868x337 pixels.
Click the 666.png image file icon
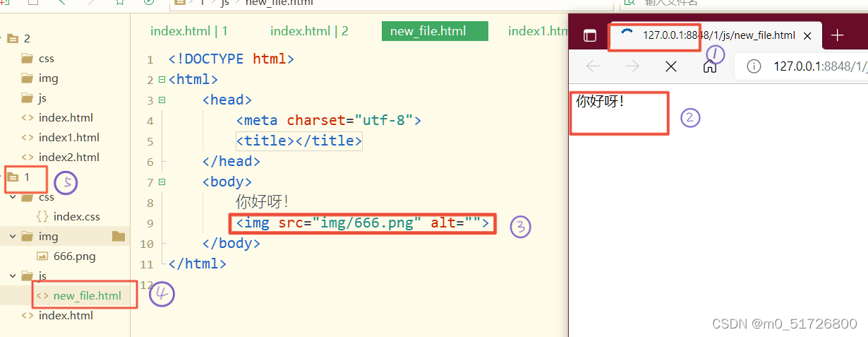[x=42, y=256]
